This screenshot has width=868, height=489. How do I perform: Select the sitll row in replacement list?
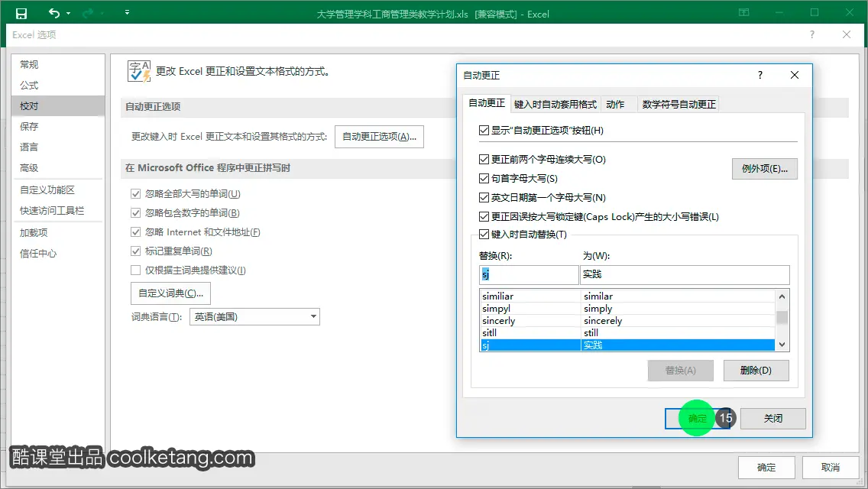coord(627,333)
